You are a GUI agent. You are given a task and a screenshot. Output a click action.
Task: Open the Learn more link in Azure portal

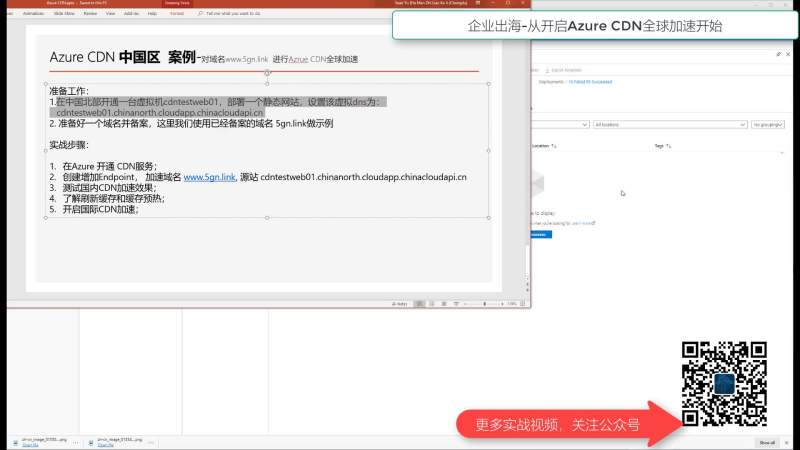[583, 223]
